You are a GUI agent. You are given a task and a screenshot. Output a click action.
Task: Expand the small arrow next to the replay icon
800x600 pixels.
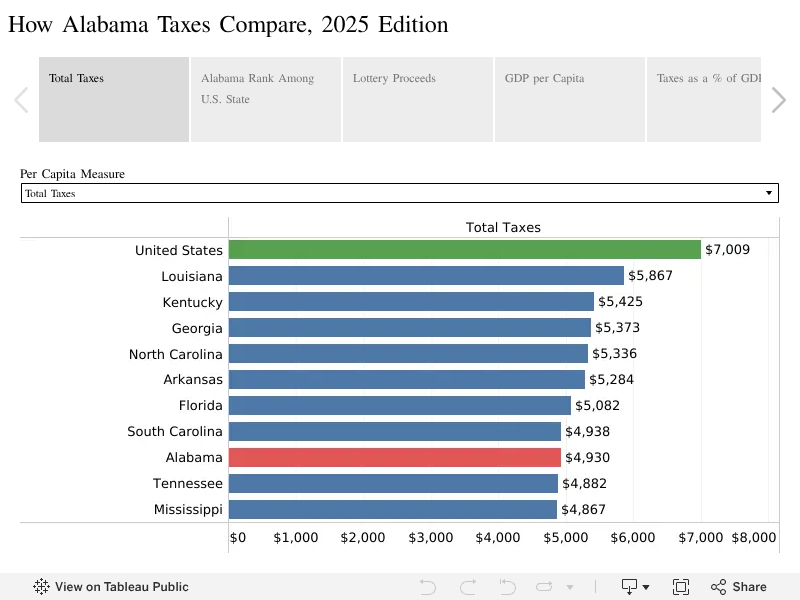(x=570, y=587)
